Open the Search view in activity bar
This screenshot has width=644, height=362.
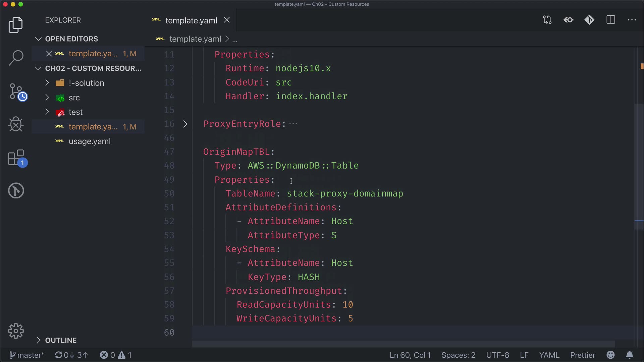point(16,58)
